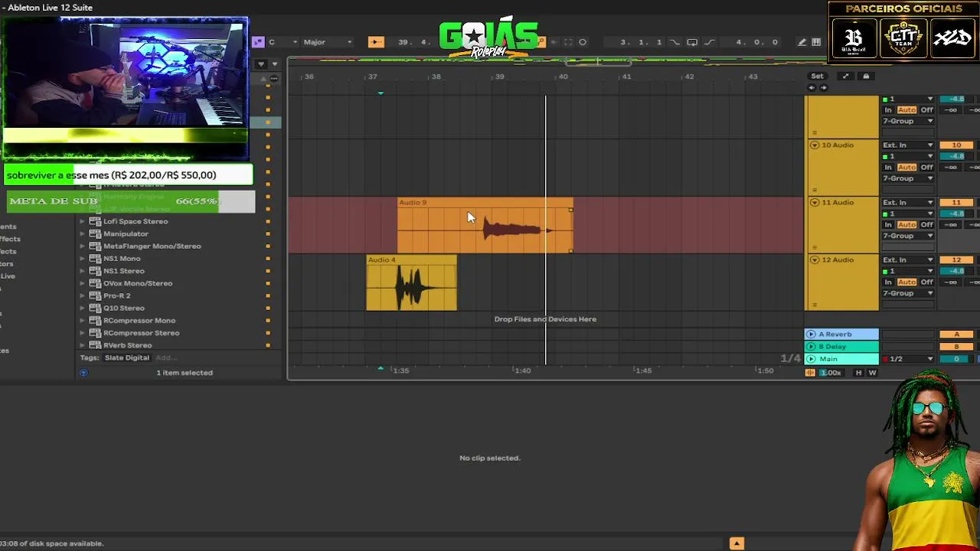Viewport: 980px width, 551px height.
Task: Click the Slate Digital tag
Action: pos(127,357)
